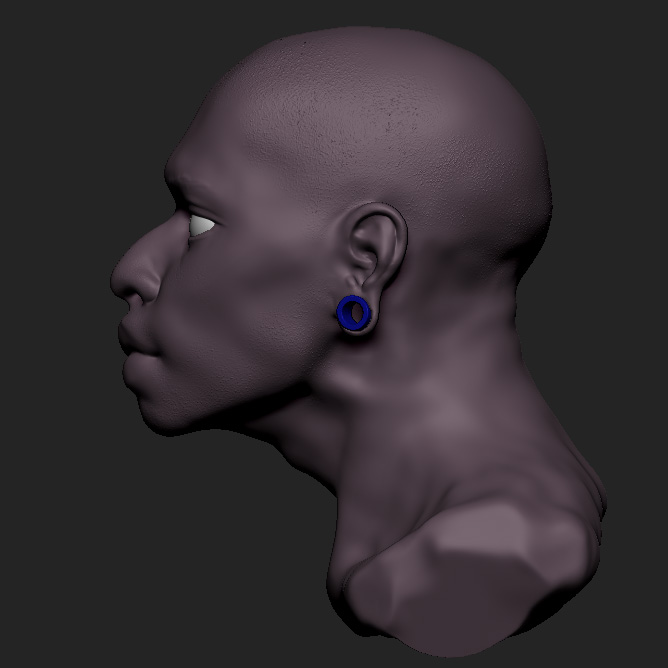This screenshot has height=668, width=668.
Task: Click the blue ear plug on the model
Action: (353, 313)
